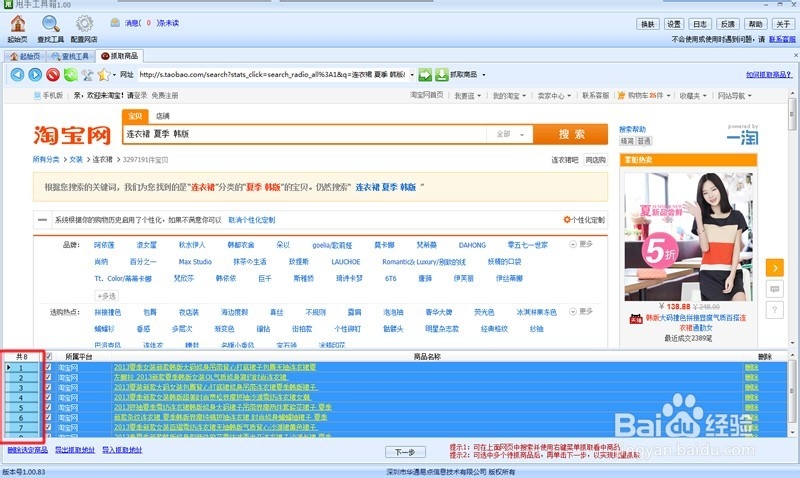Viewport: 800px width, 478px height.
Task: Toggle the checkbox for grid row 6
Action: [48, 417]
